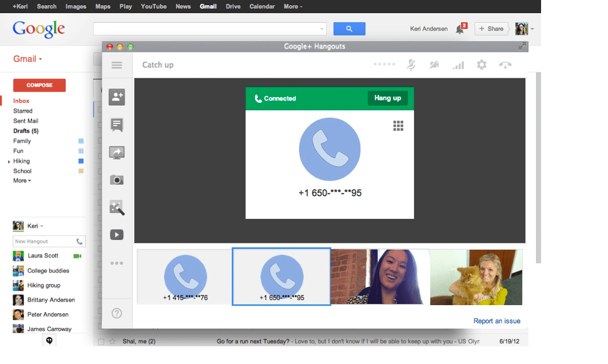Open the effects magic wand app
The height and width of the screenshot is (364, 608).
click(117, 207)
